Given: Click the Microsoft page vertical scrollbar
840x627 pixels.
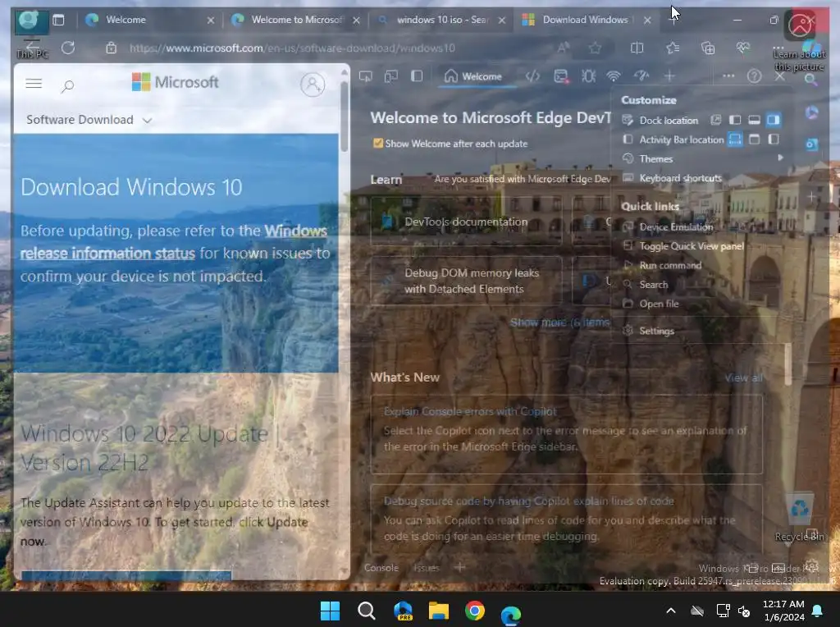Looking at the screenshot, I should (344, 117).
